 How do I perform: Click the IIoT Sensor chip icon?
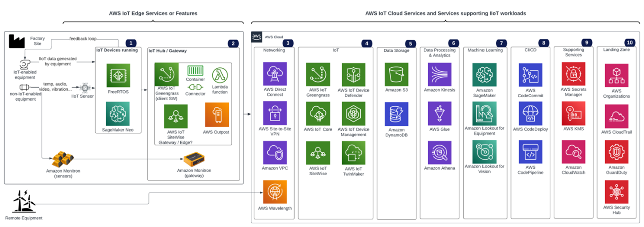click(85, 88)
